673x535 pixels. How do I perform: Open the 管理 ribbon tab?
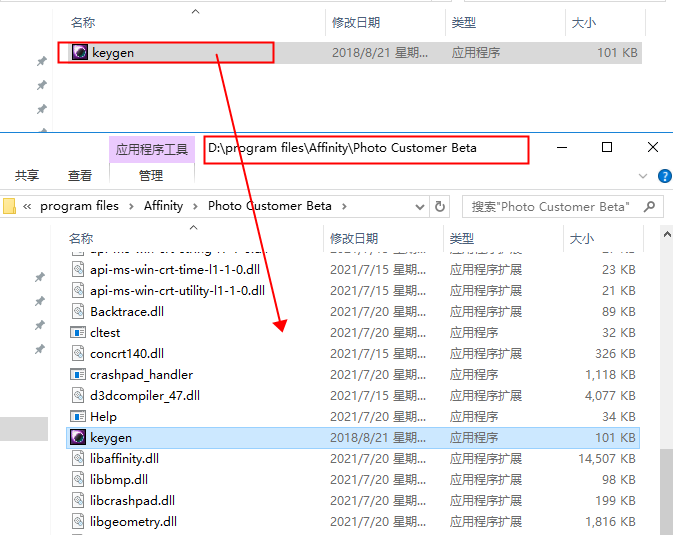point(151,176)
